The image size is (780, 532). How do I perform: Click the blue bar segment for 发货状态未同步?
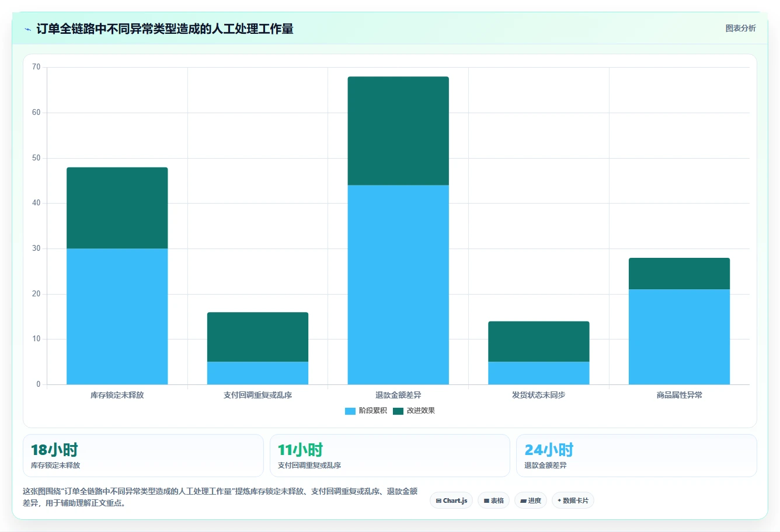[539, 373]
